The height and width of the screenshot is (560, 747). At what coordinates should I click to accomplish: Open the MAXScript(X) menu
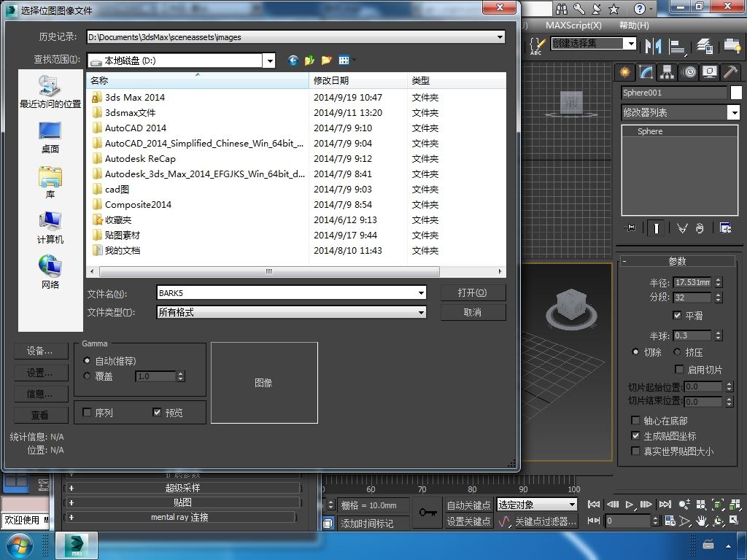(573, 26)
